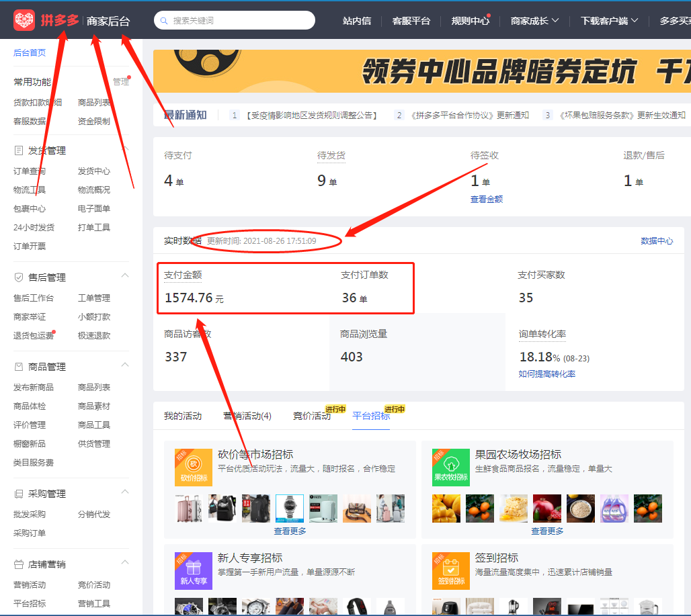Viewport: 691px width, 616px height.
Task: Open 资金限制 in 常用功能
Action: pos(94,122)
